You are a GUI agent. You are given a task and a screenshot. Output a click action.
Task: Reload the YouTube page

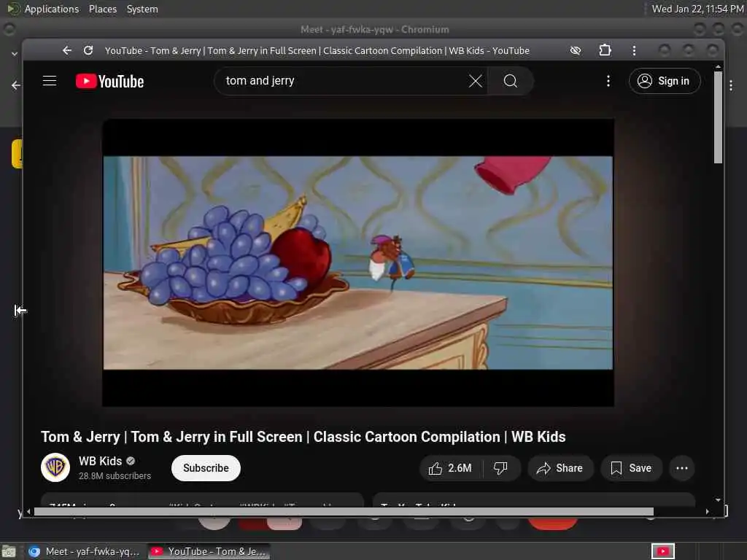coord(88,50)
